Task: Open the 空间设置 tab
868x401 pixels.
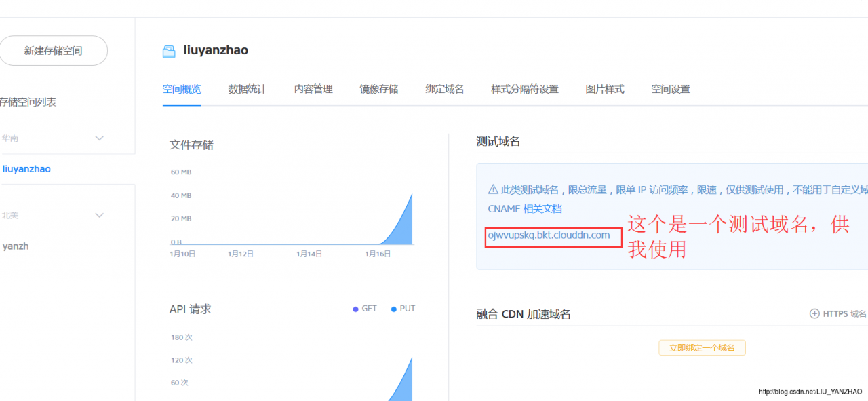Action: [x=671, y=89]
